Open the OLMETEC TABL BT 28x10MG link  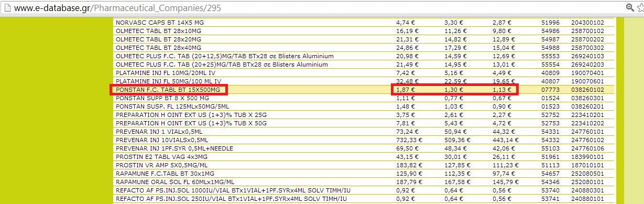[x=158, y=31]
